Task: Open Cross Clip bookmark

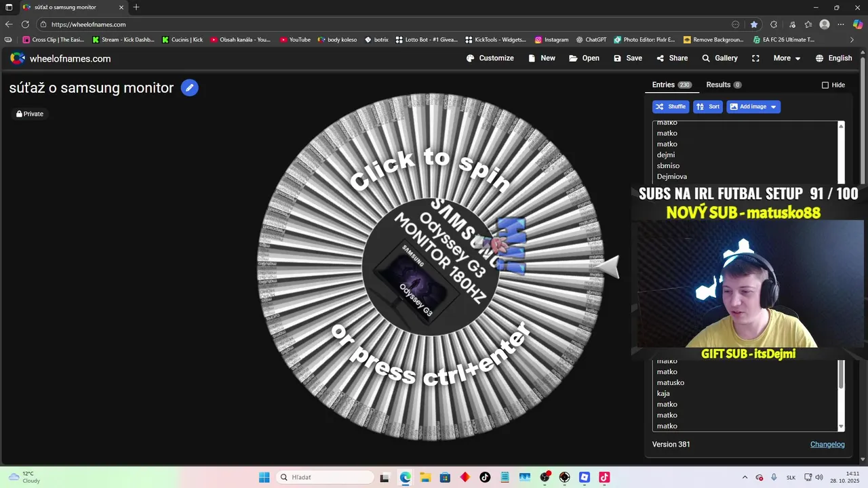Action: pos(53,39)
